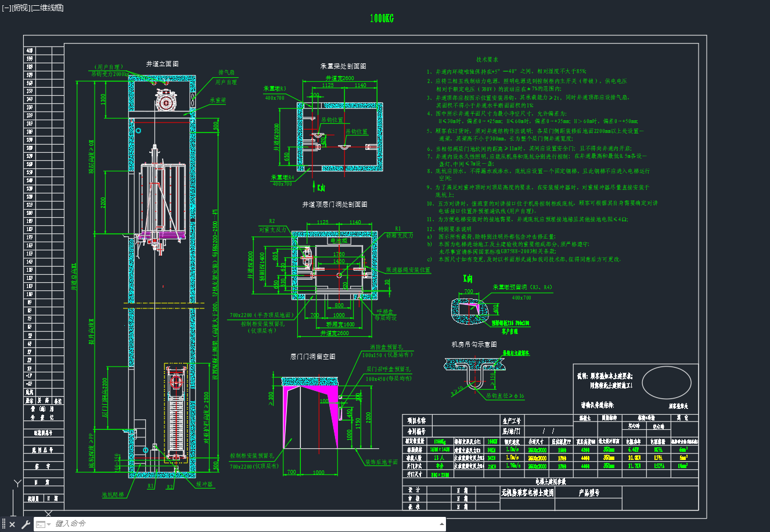Select the 无机房乘客电梯土建图 title block text
The height and width of the screenshot is (532, 770).
[527, 493]
